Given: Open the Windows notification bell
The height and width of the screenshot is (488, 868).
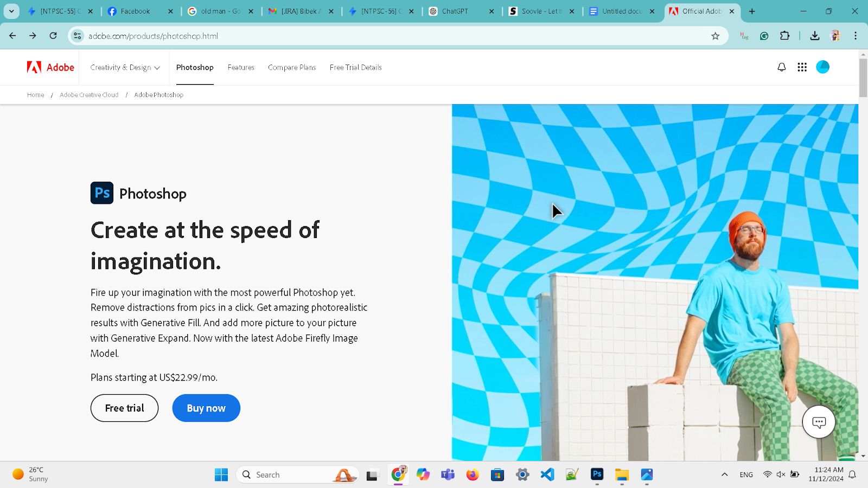Looking at the screenshot, I should pos(852,474).
